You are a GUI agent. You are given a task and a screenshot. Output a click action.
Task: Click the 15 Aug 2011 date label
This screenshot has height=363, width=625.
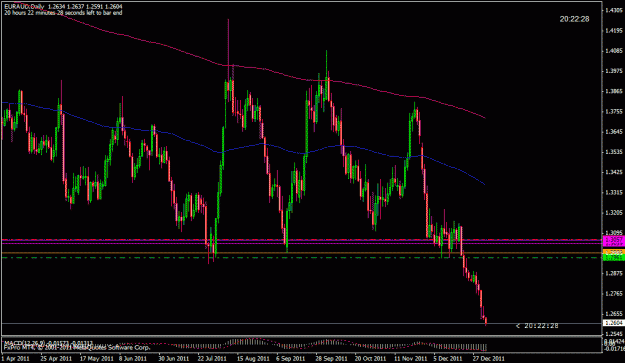click(x=253, y=359)
